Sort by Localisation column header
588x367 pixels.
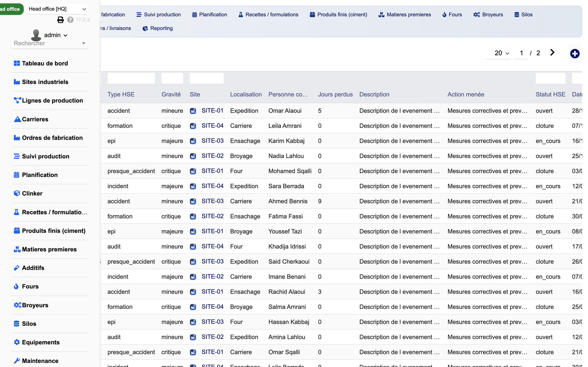click(246, 94)
